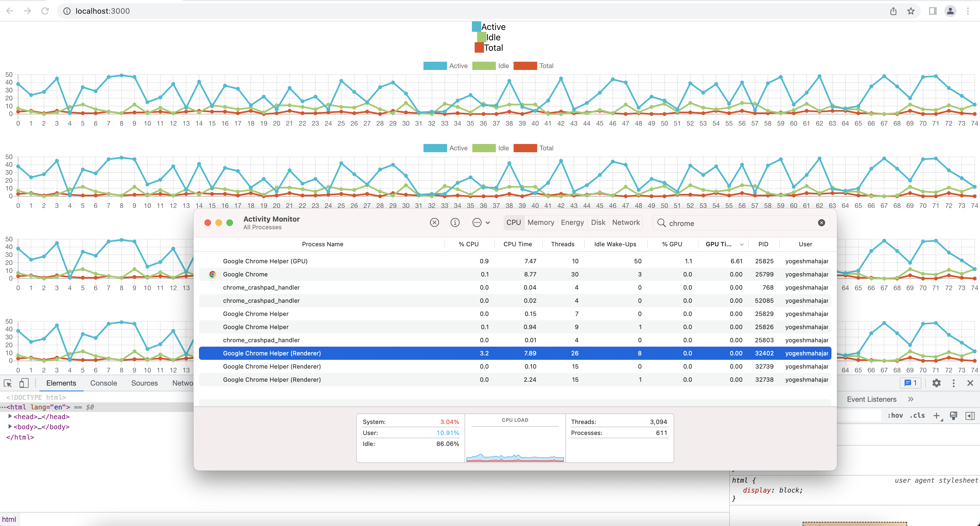This screenshot has height=526, width=980.
Task: Expand the <head> element in Elements panel
Action: (10, 416)
